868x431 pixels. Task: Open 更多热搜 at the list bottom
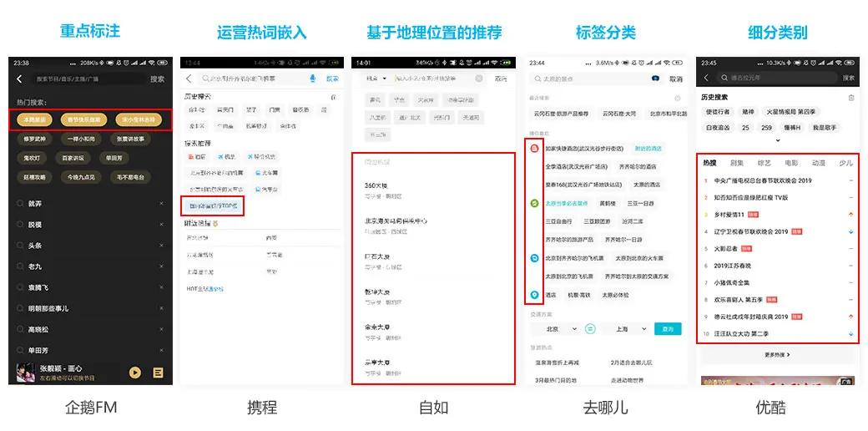tap(777, 354)
